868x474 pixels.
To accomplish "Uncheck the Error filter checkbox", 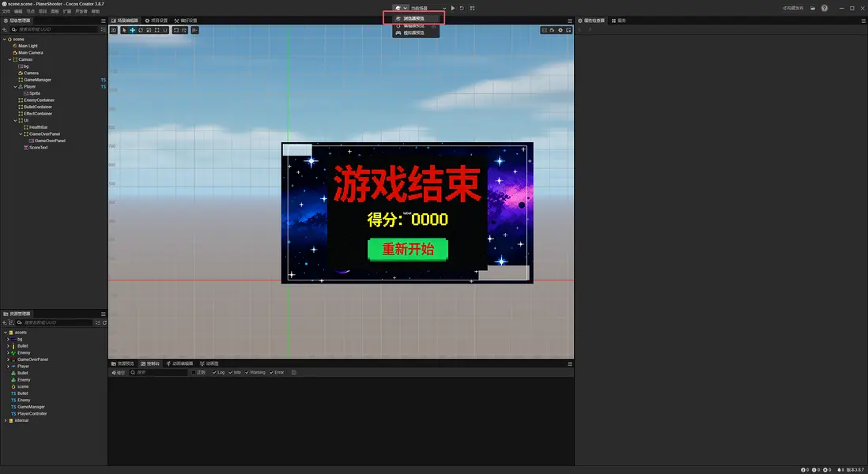I will coord(271,372).
